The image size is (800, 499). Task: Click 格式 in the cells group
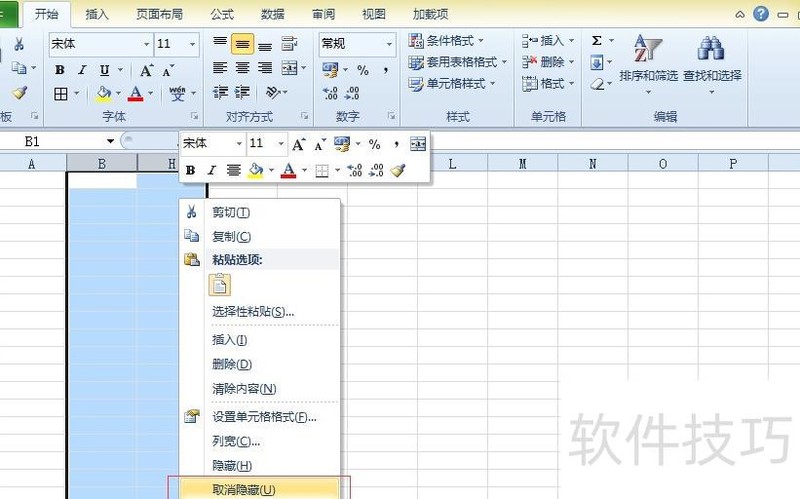548,84
